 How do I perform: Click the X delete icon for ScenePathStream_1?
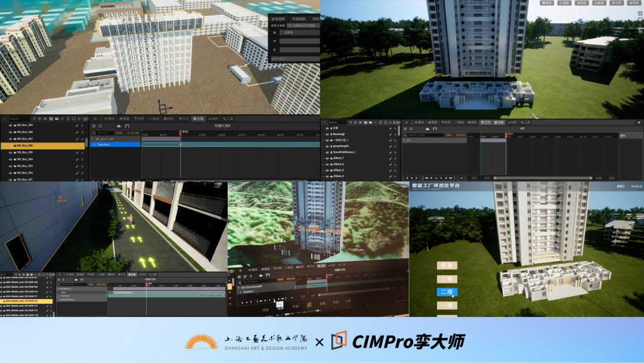click(395, 152)
